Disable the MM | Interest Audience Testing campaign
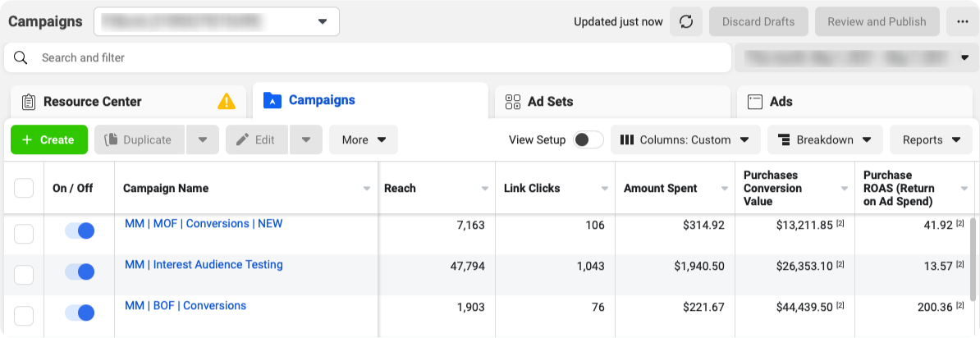980x338 pixels. point(80,272)
